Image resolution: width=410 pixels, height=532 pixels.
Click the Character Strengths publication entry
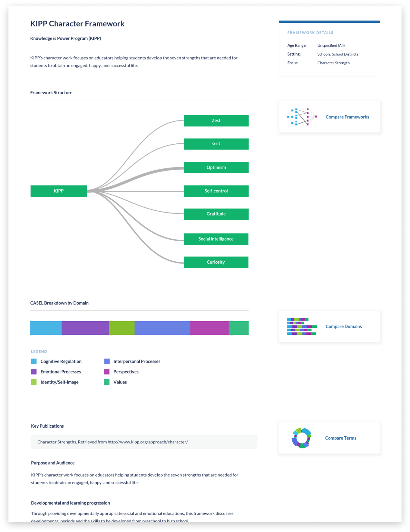tap(144, 442)
